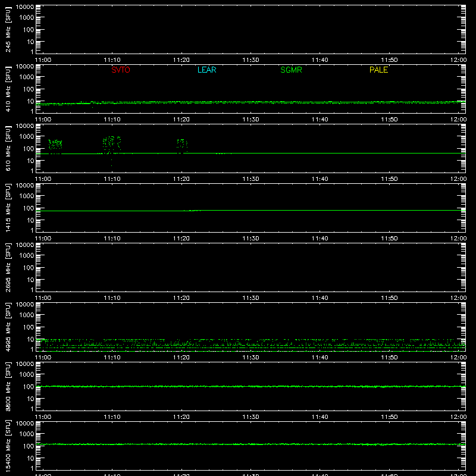
Task: Click the 11:00 time label below 610 MHz plot
Action: tap(43, 179)
